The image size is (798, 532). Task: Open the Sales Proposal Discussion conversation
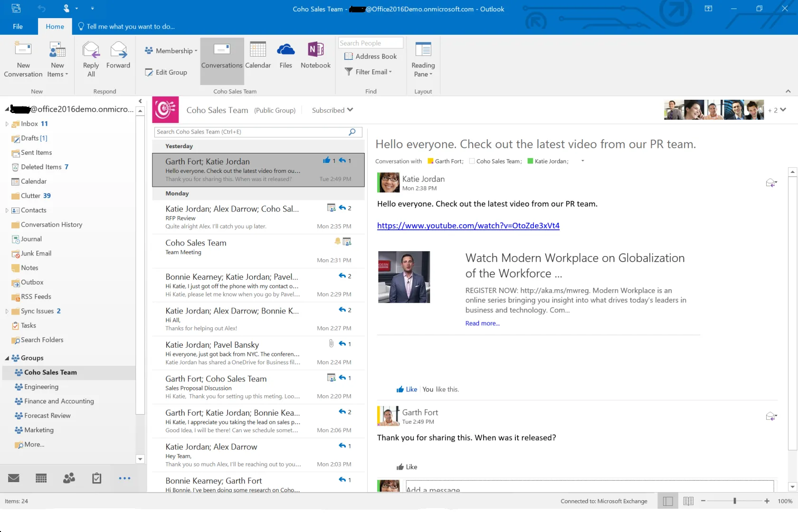click(258, 387)
